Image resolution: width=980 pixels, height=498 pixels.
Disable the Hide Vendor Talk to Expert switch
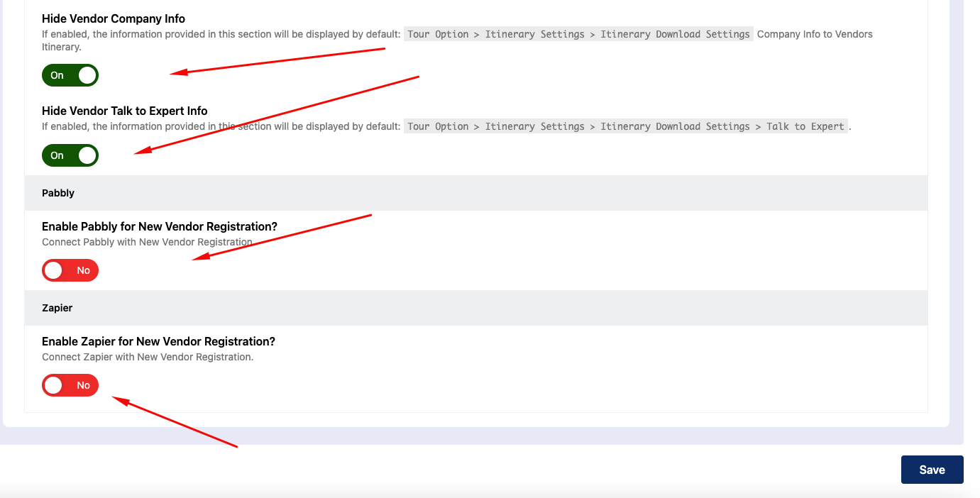[70, 155]
